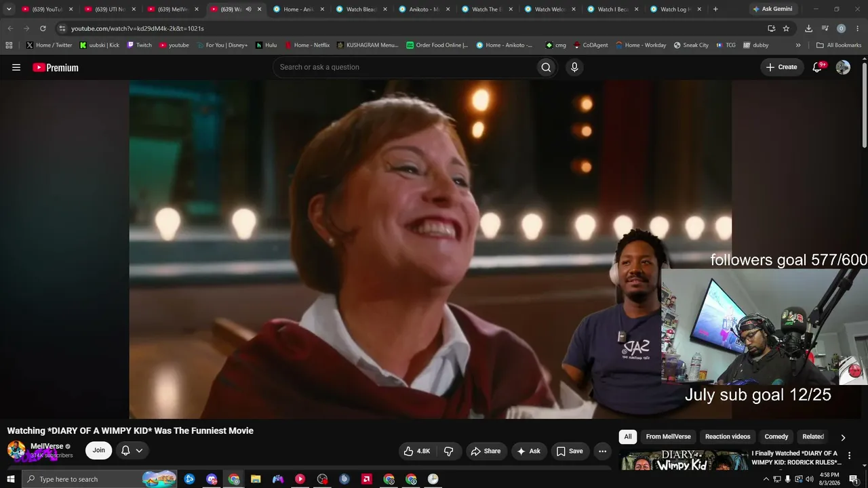Switch to the Anikoto tab
868x488 pixels.
425,9
